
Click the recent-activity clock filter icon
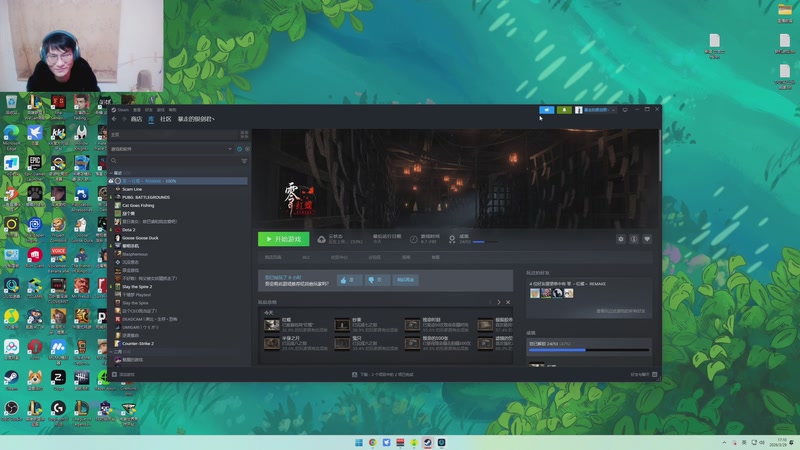point(239,149)
